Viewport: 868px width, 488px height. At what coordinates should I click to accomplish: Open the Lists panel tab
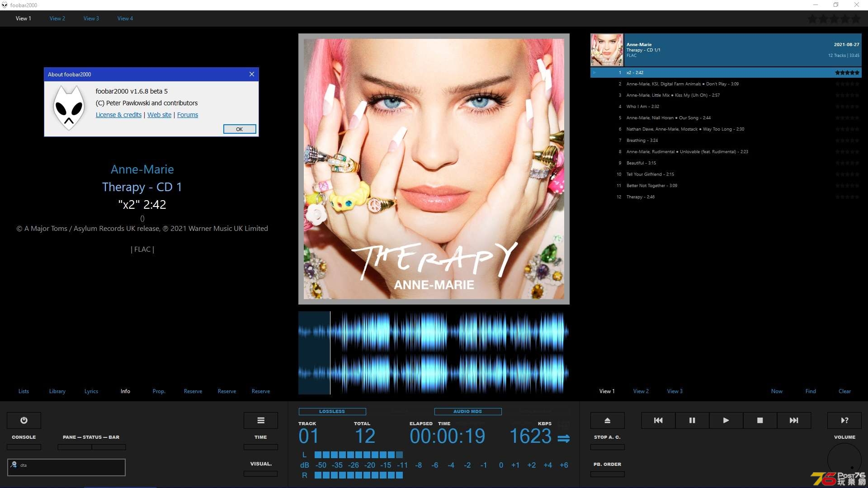click(x=24, y=391)
